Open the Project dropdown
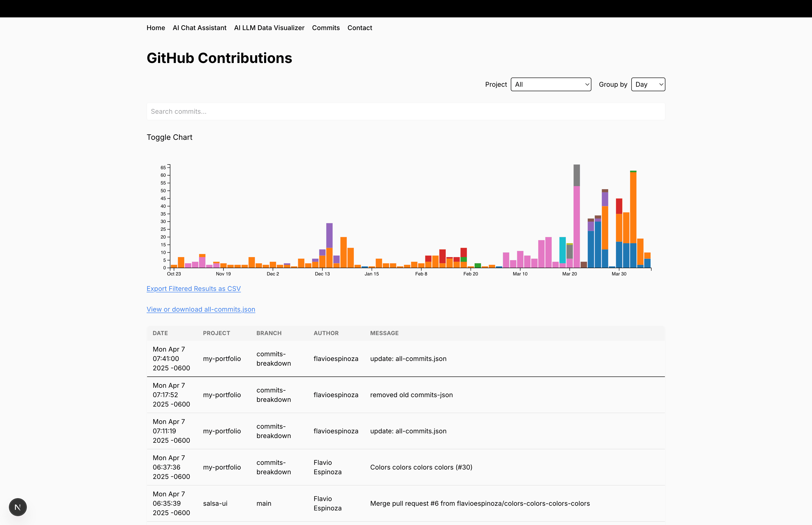Image resolution: width=812 pixels, height=525 pixels. click(551, 85)
